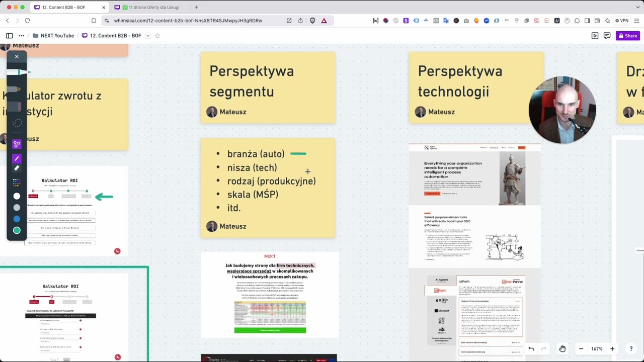Click the 12. Content B2B - BOF breadcrumb
The width and height of the screenshot is (644, 362).
coord(111,36)
